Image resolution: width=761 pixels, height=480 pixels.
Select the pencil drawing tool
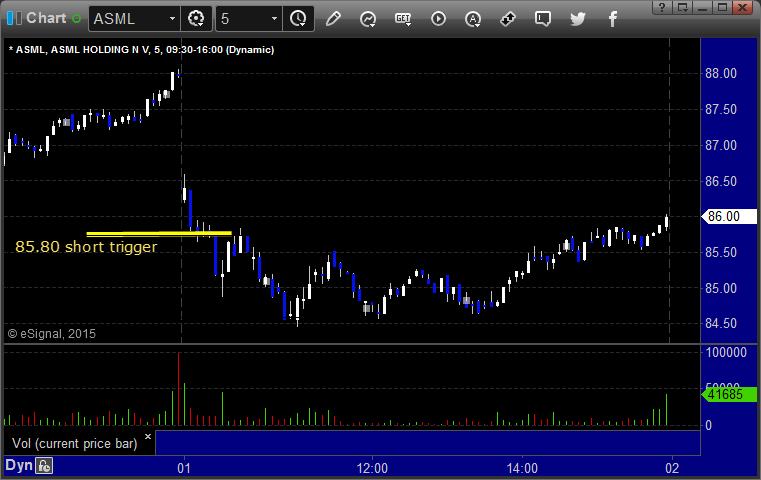tap(333, 19)
